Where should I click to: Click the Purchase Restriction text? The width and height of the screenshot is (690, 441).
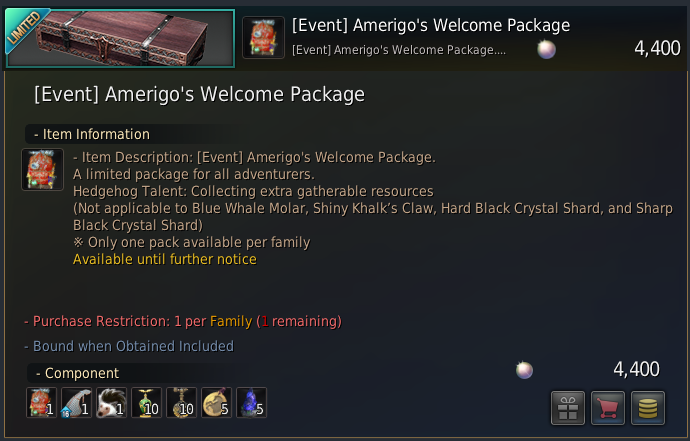click(x=183, y=321)
